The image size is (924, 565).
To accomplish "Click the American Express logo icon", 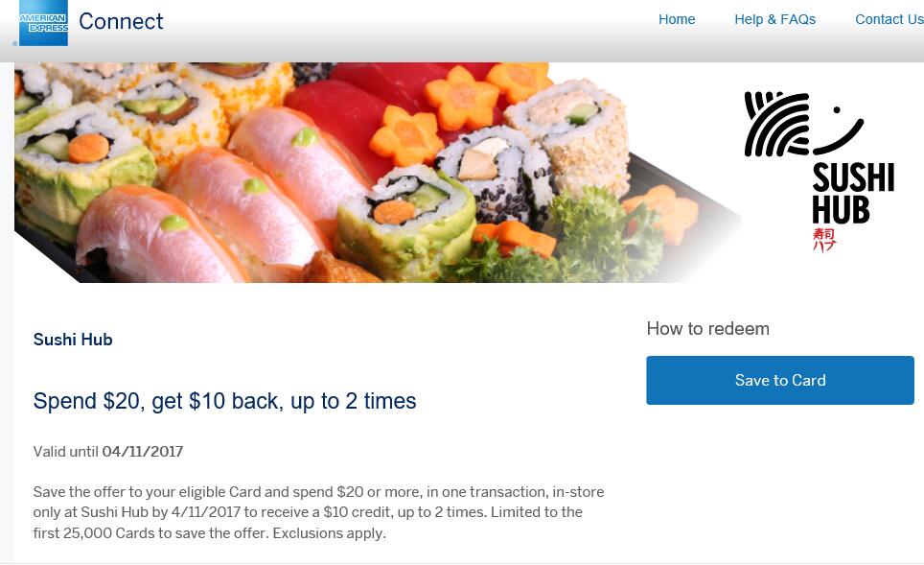I will [43, 23].
